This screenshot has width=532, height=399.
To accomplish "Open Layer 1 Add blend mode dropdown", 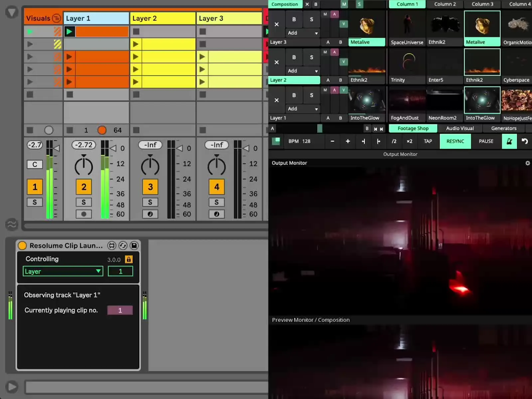I will 303,109.
